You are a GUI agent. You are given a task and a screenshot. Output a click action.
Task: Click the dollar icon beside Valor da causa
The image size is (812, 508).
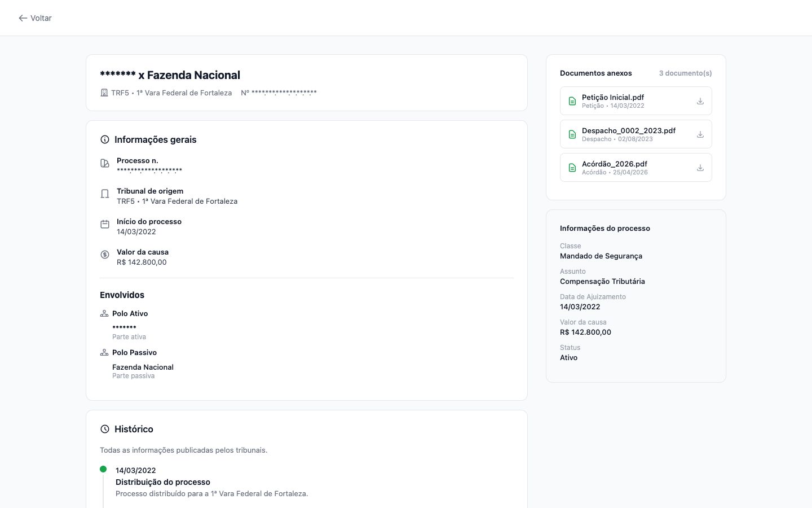(x=105, y=255)
